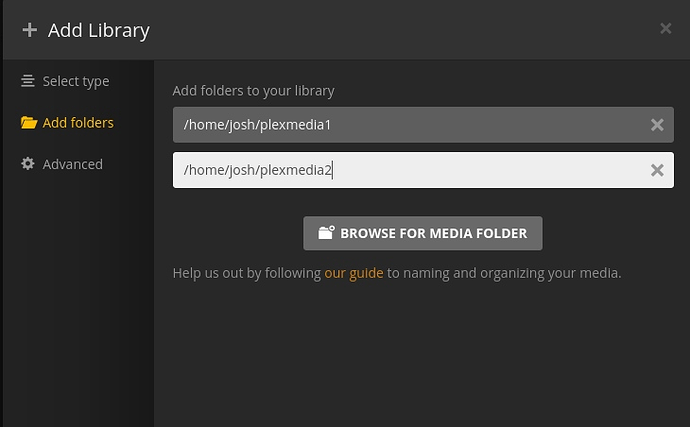Open the Add folders step label

78,123
